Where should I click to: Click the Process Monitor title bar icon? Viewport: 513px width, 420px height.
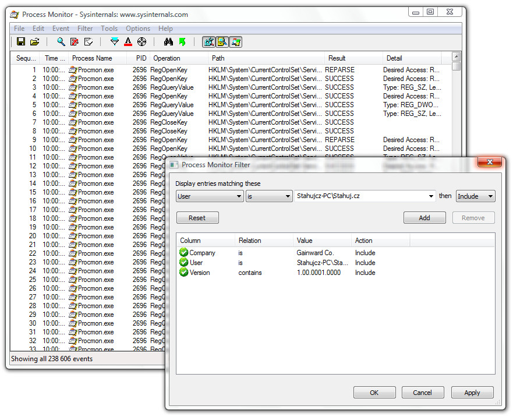15,15
